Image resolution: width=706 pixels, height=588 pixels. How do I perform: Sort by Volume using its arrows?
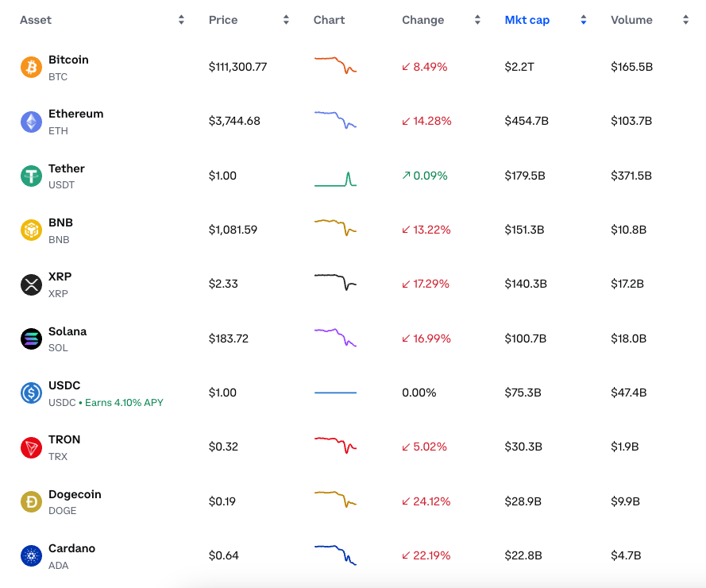coord(685,20)
